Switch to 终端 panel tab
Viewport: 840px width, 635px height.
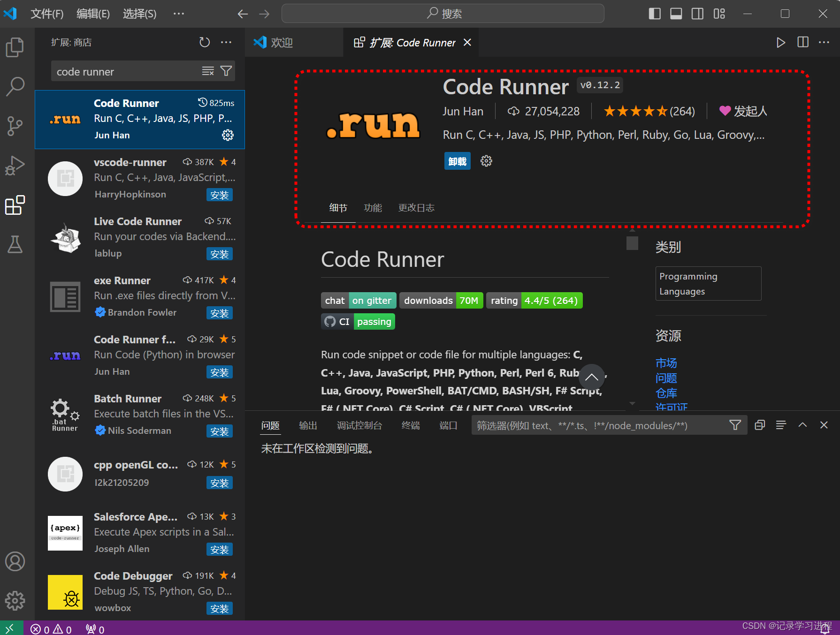click(x=411, y=425)
